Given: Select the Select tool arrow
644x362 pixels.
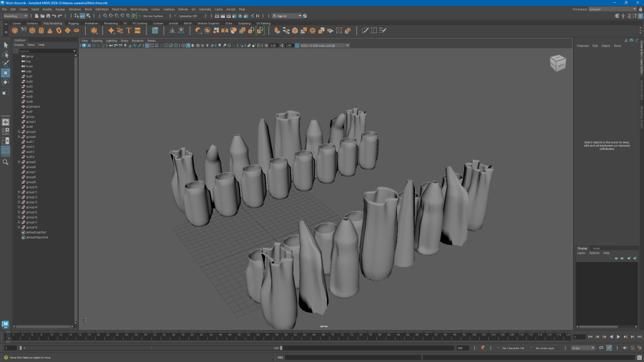Looking at the screenshot, I should click(5, 45).
